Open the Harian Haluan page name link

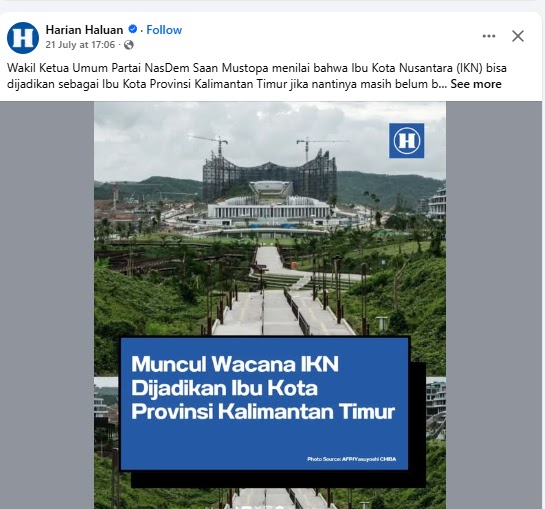84,30
